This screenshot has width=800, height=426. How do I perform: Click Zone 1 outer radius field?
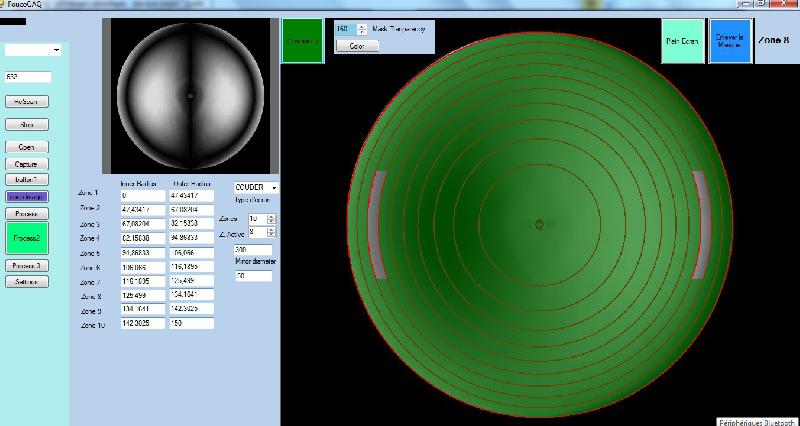192,195
